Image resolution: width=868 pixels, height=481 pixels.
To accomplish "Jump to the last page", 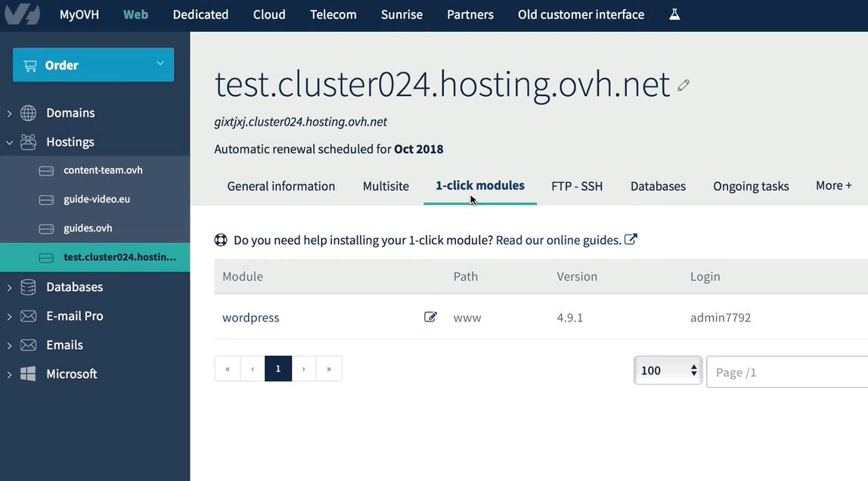I will [x=329, y=368].
